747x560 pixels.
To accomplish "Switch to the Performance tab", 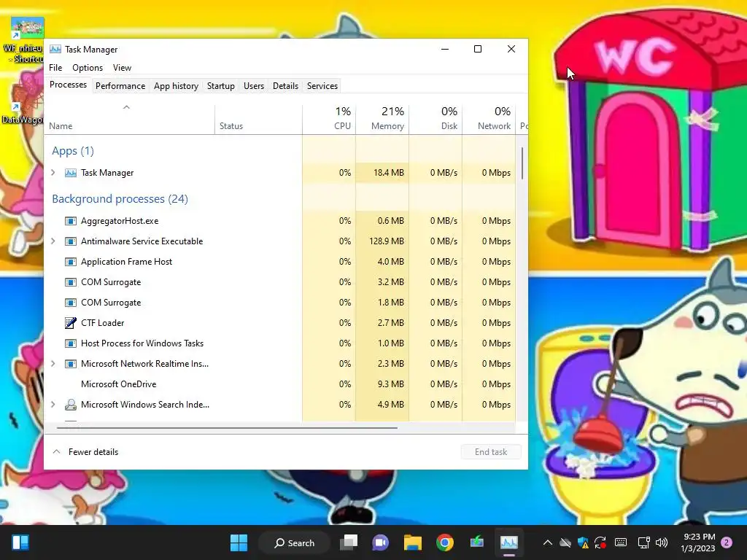I will click(x=120, y=86).
